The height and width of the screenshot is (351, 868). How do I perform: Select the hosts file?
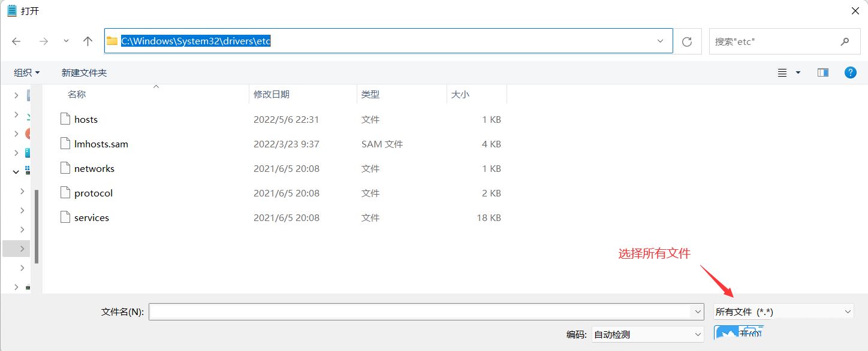click(86, 119)
